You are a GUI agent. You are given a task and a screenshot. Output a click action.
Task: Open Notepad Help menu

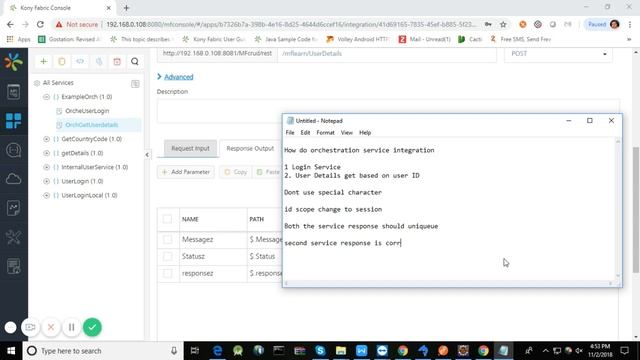(x=365, y=133)
